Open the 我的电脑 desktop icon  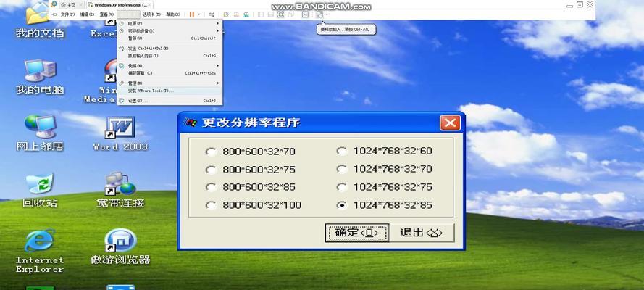pyautogui.click(x=40, y=78)
